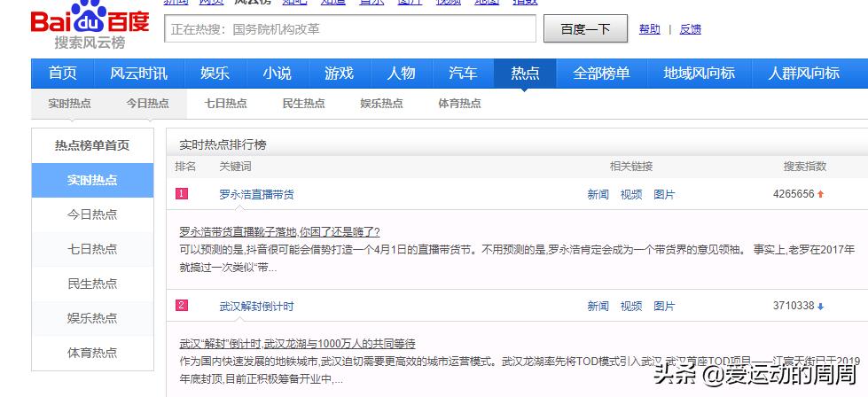
Task: Choose 体育热点 in the left sidebar
Action: coord(92,353)
